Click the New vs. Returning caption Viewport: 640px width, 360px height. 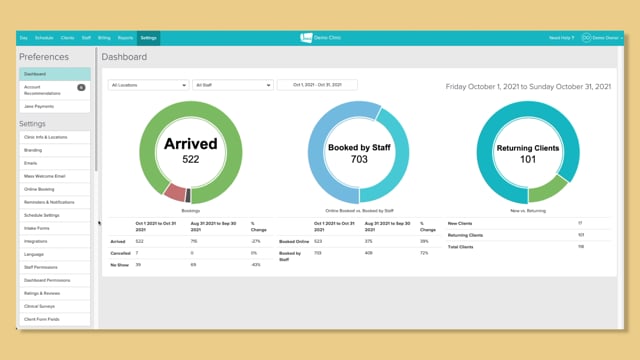point(528,211)
